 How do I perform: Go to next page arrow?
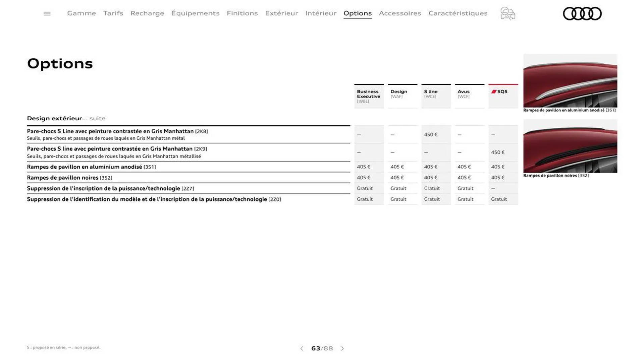pos(342,349)
